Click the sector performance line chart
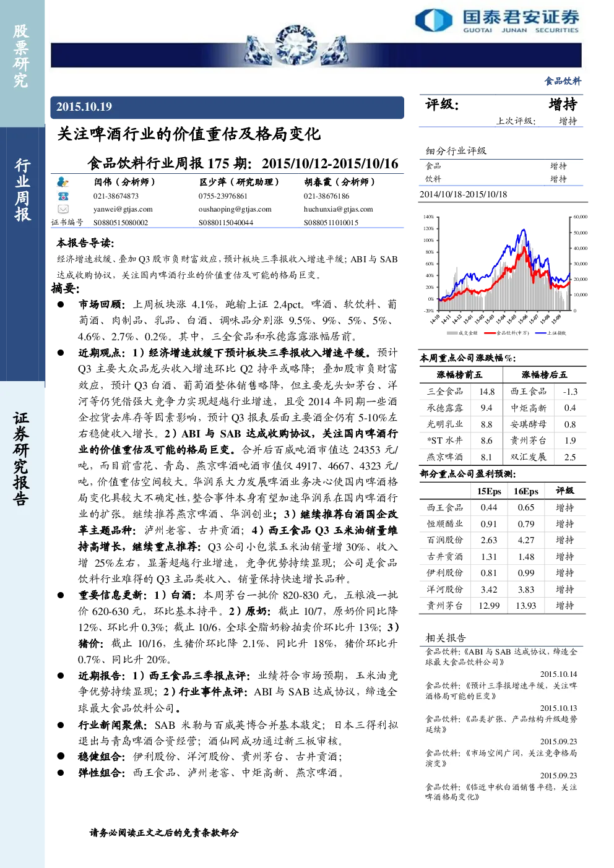The image size is (614, 868). (x=504, y=275)
